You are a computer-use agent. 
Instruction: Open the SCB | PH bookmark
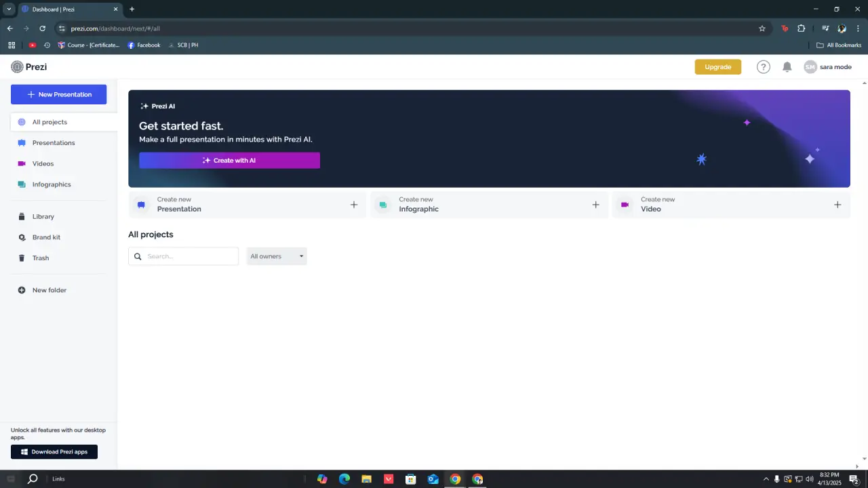183,45
